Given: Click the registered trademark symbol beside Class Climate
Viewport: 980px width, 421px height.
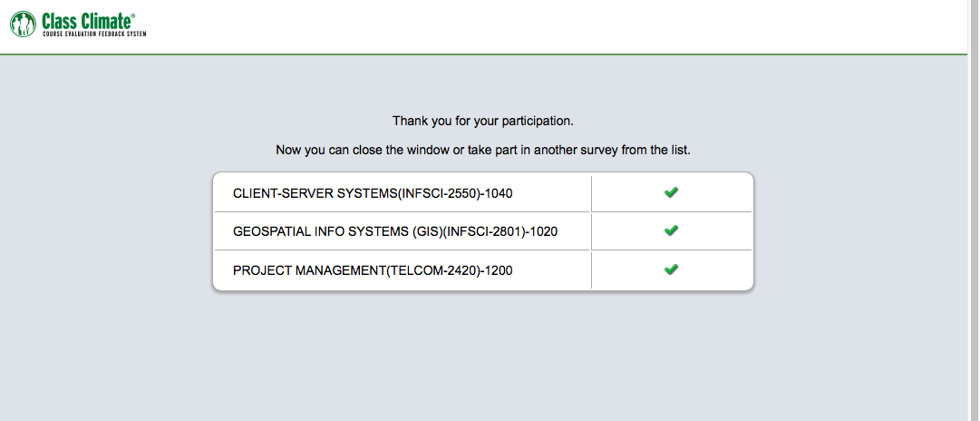Looking at the screenshot, I should pyautogui.click(x=134, y=15).
